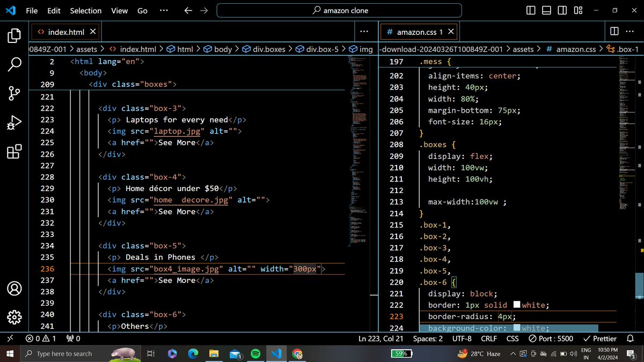Image resolution: width=644 pixels, height=362 pixels.
Task: Expand the html breadcrumb in left editor
Action: [180, 49]
